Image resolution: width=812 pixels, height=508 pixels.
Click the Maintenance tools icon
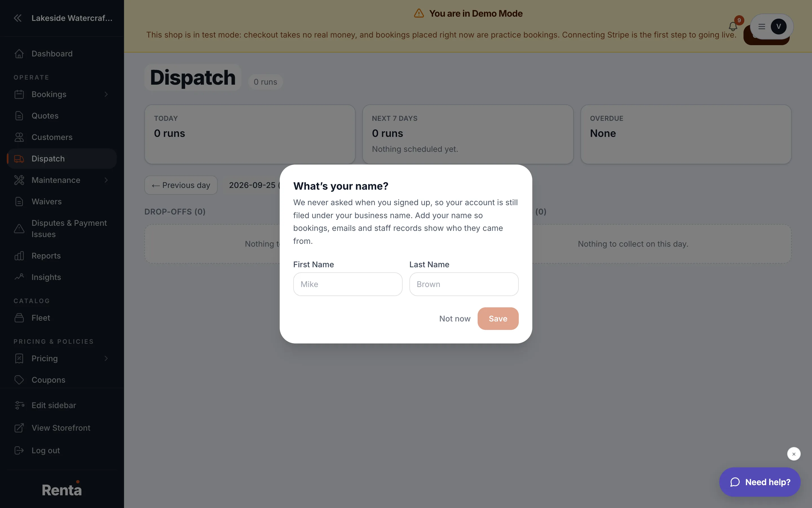click(19, 180)
